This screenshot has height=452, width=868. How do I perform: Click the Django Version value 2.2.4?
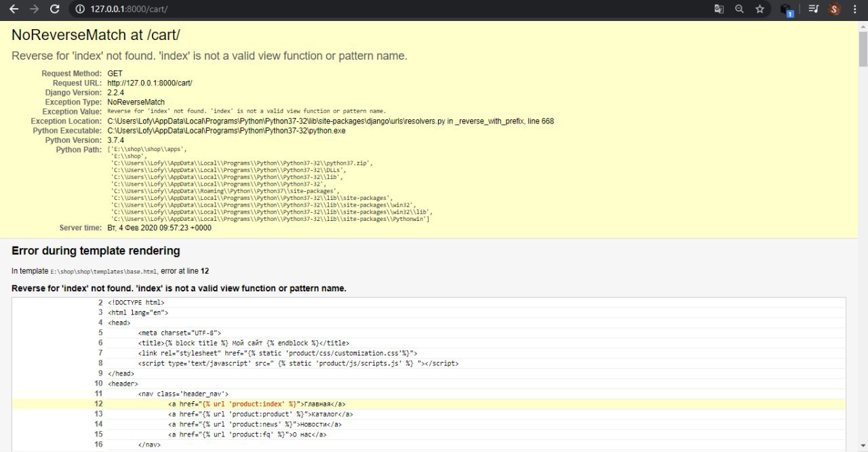click(116, 92)
